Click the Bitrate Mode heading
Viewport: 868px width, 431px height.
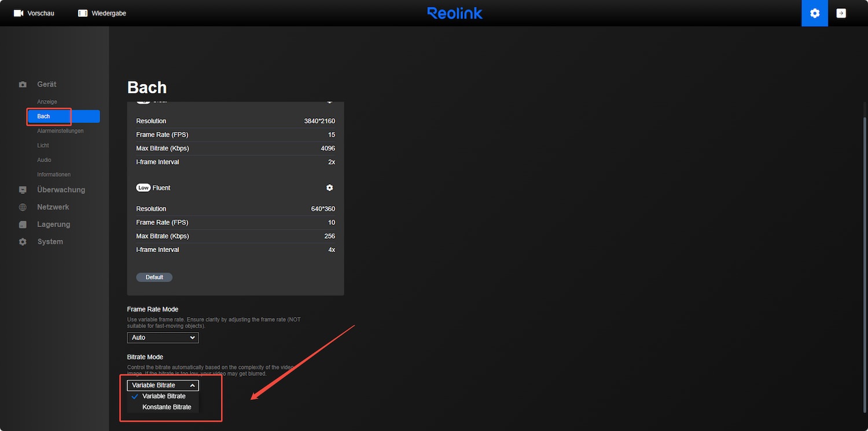click(x=145, y=357)
